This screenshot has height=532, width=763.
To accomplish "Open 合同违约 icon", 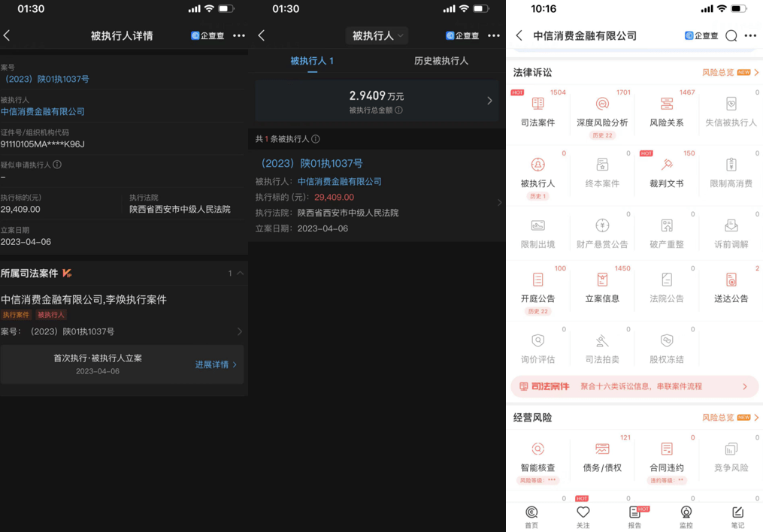I will 667,449.
